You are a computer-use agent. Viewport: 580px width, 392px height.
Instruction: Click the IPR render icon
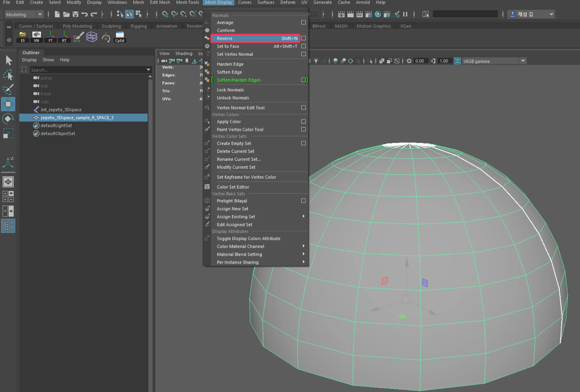click(x=359, y=14)
